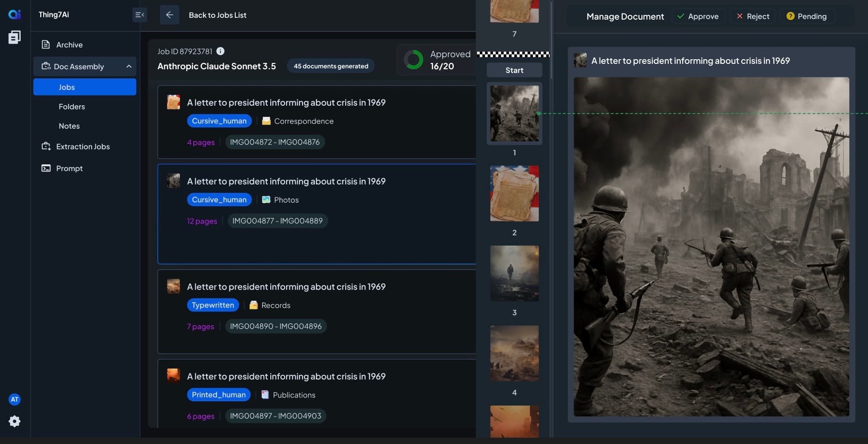Open the documents stack icon in left rail
Image resolution: width=868 pixels, height=444 pixels.
pyautogui.click(x=14, y=37)
